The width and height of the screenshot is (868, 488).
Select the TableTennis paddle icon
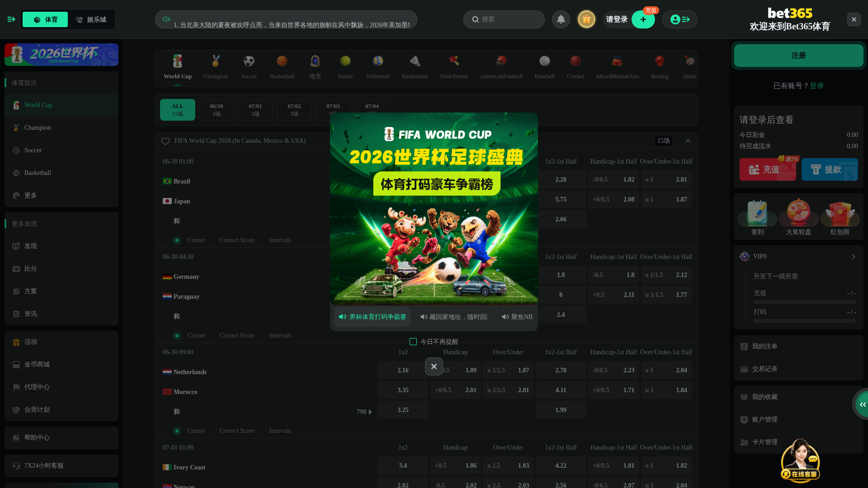coord(454,61)
